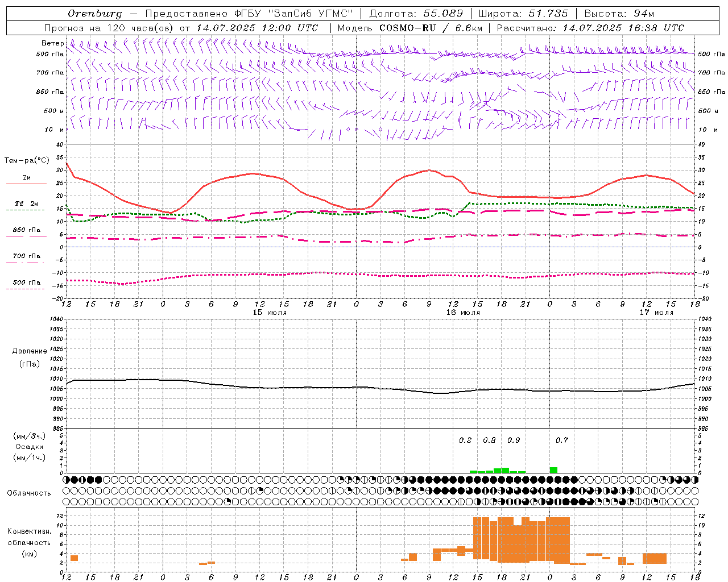The width and height of the screenshot is (728, 582).
Task: Click the forecast start '14.07.2025 12:00 UTC'
Action: click(x=257, y=28)
